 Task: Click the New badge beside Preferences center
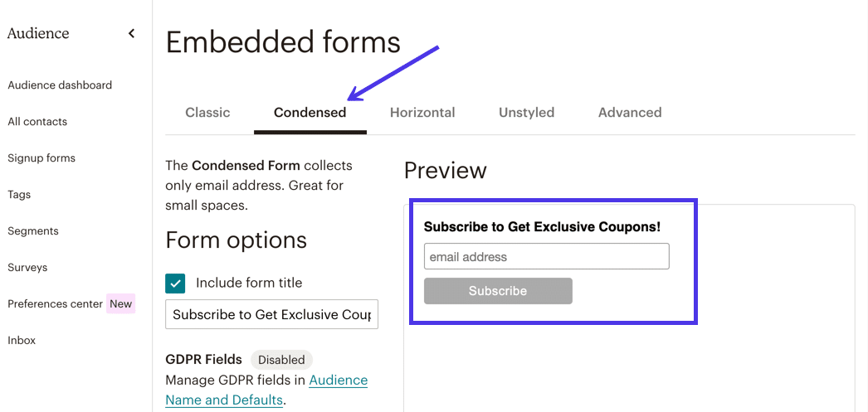tap(121, 304)
